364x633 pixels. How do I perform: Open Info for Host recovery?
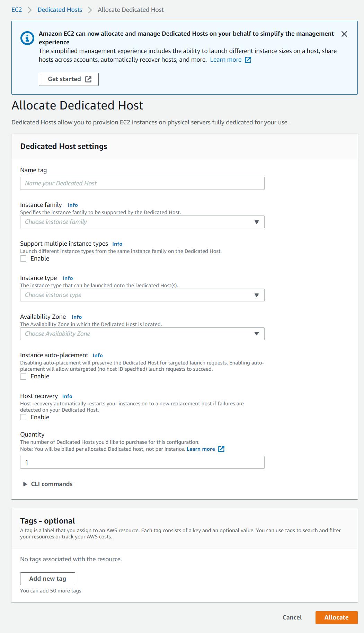point(67,396)
